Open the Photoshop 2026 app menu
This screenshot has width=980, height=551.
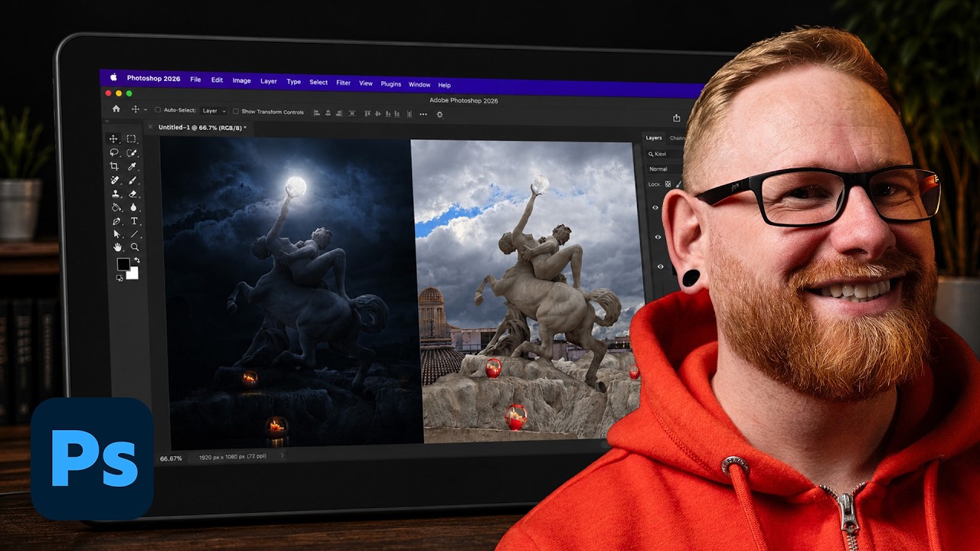pyautogui.click(x=154, y=78)
